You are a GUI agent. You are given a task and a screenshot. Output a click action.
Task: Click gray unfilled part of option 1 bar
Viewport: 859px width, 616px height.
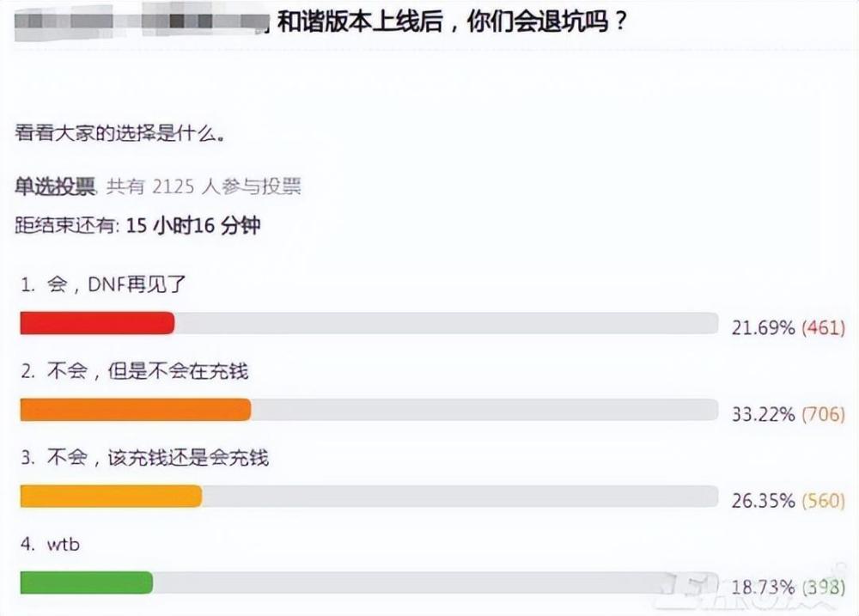[447, 323]
